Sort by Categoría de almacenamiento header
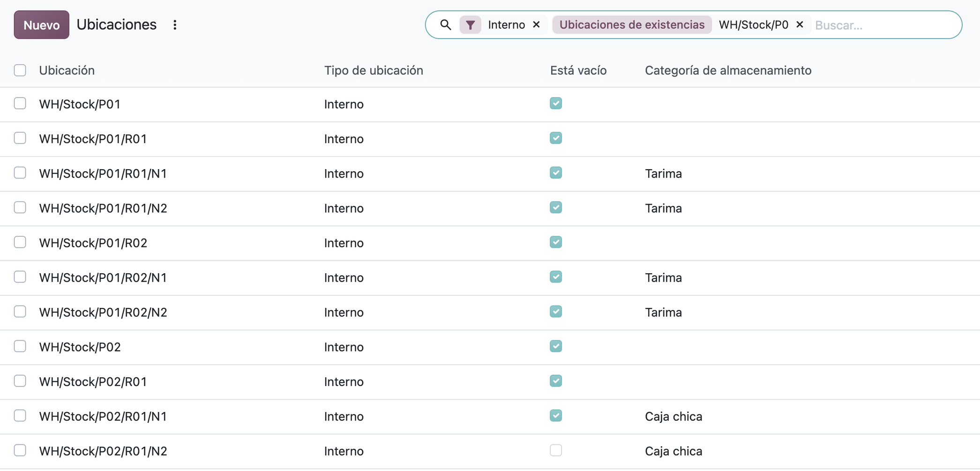This screenshot has width=980, height=471. (x=728, y=70)
